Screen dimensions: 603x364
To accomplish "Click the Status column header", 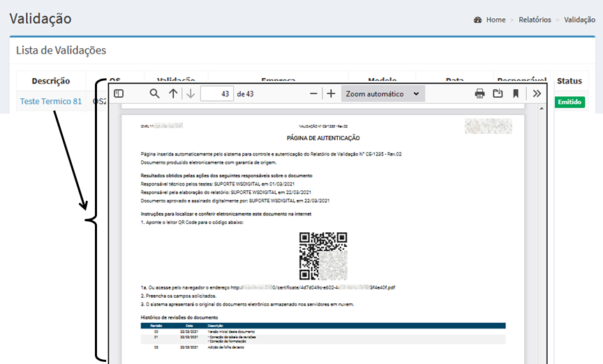I will pyautogui.click(x=569, y=81).
